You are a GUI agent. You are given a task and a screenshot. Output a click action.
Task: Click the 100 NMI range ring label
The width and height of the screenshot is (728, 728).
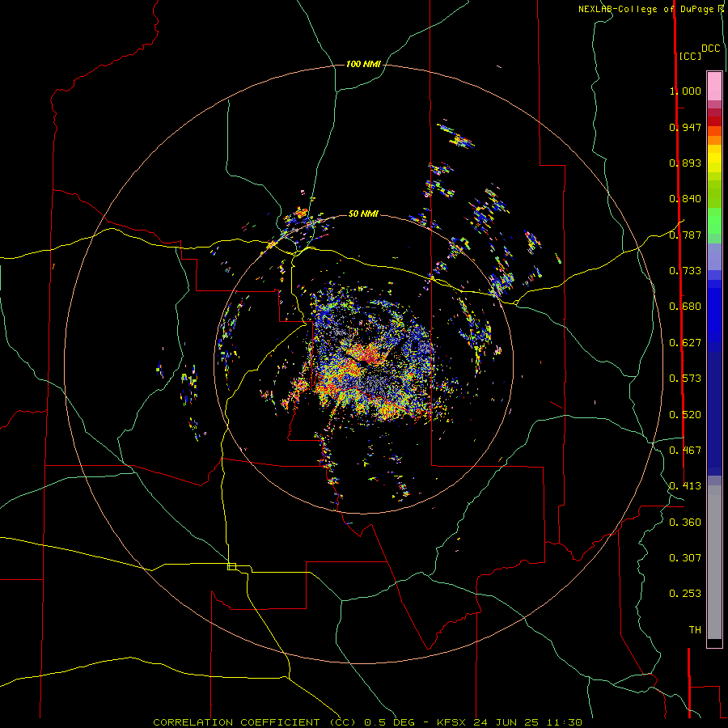[x=363, y=64]
